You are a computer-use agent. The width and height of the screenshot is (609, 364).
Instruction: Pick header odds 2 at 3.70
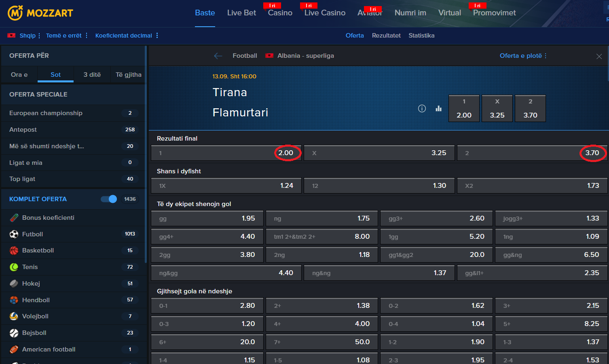[x=530, y=108]
